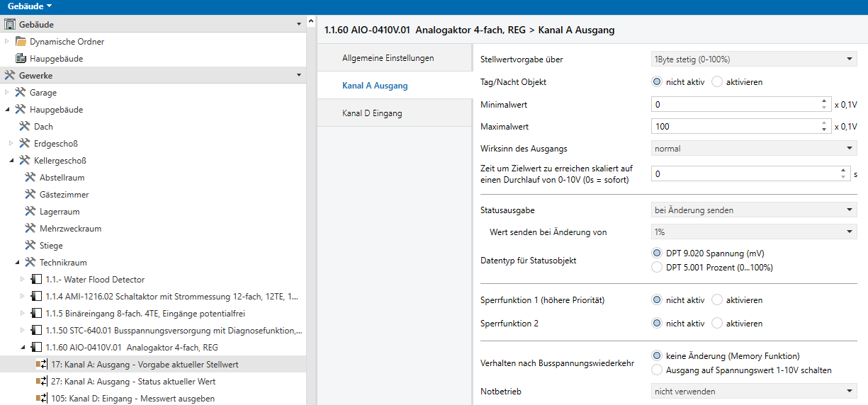Click the Hauptgebäude building icon

tap(21, 59)
